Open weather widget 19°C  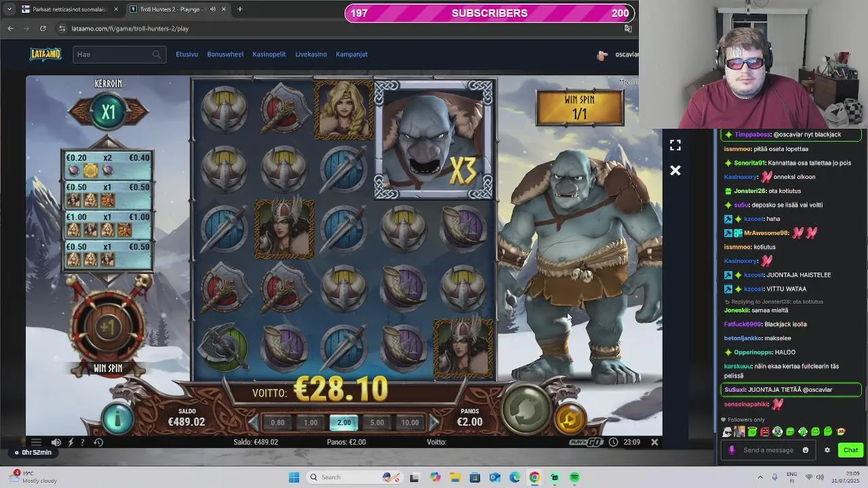coord(34,477)
